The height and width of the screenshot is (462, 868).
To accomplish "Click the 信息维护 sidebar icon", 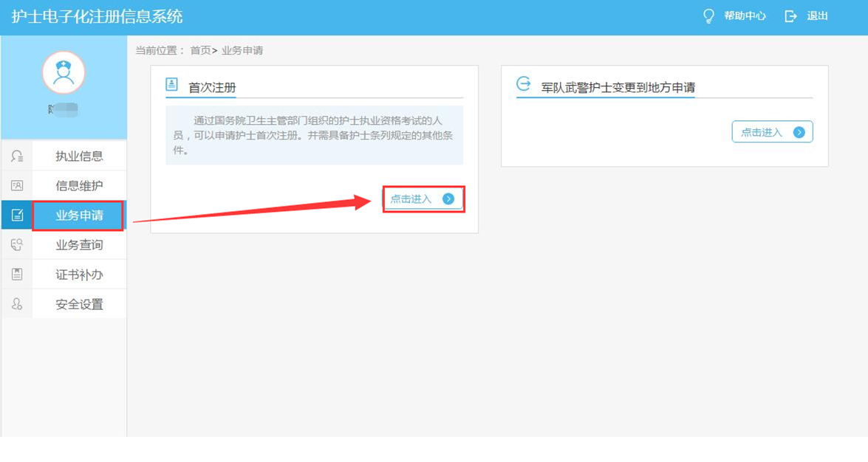I will pos(17,186).
